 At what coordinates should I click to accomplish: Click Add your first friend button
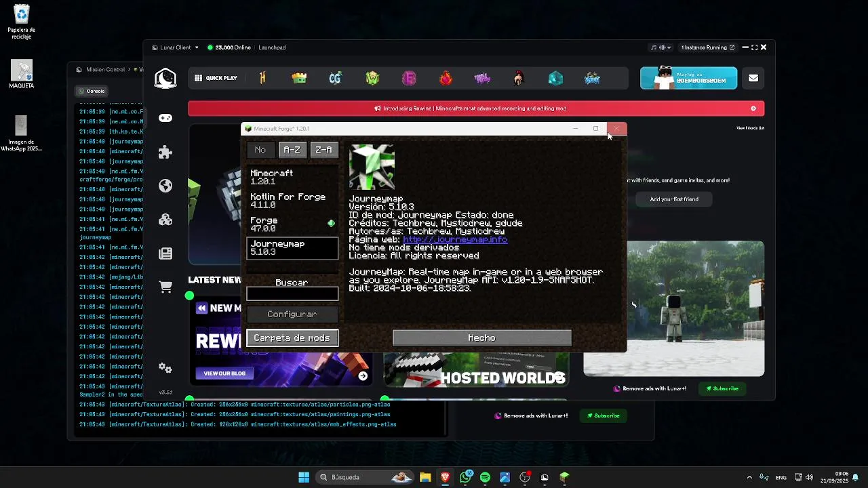(x=674, y=199)
